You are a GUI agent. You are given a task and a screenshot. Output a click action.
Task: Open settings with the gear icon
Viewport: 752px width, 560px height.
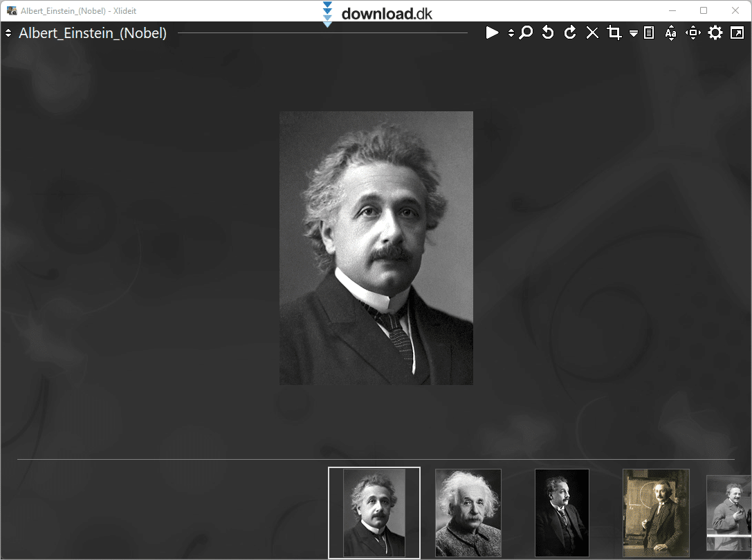pyautogui.click(x=715, y=32)
